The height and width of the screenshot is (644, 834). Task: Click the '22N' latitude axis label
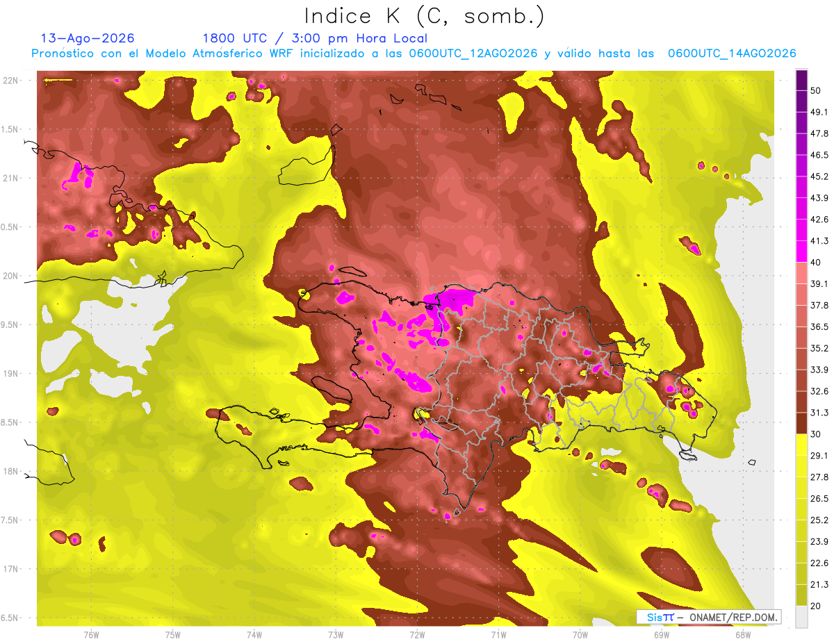(10, 80)
